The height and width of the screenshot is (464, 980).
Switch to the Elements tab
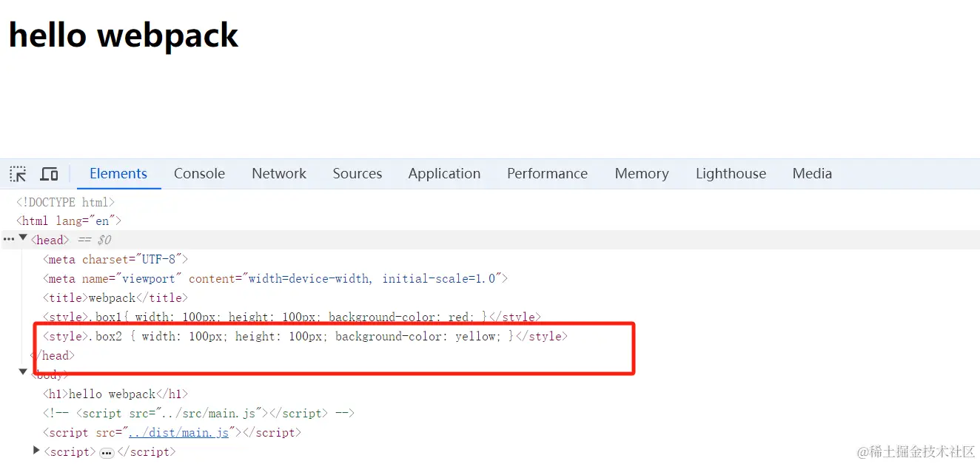click(118, 174)
